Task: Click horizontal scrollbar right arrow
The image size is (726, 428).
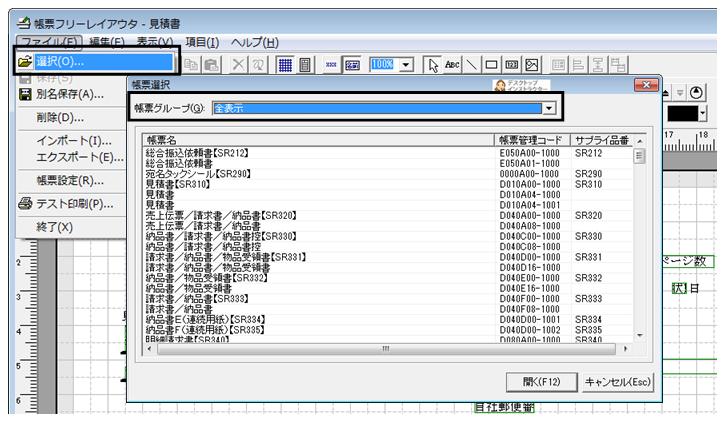Action: (626, 349)
